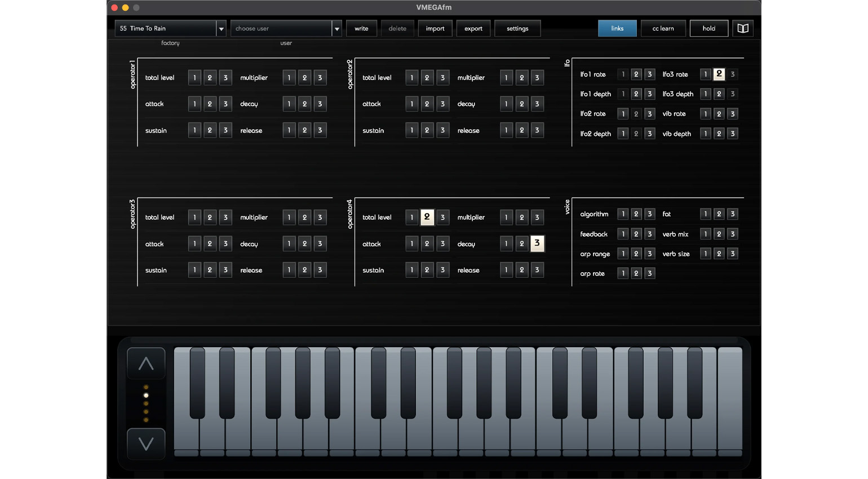
Task: Toggle link 1 for operator4 multiplier
Action: [x=506, y=218]
